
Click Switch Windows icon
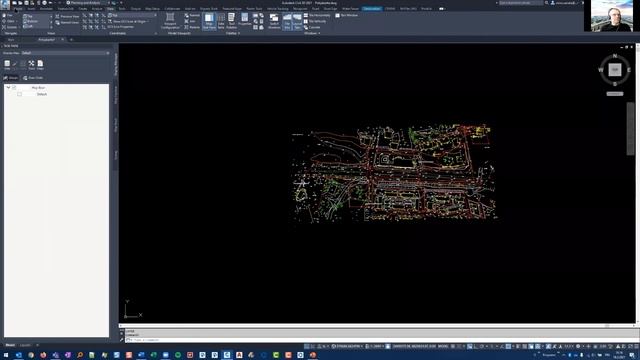click(274, 21)
